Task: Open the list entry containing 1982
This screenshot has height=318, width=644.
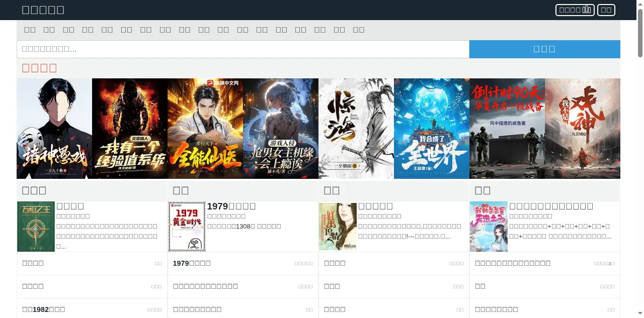Action: pos(44,309)
